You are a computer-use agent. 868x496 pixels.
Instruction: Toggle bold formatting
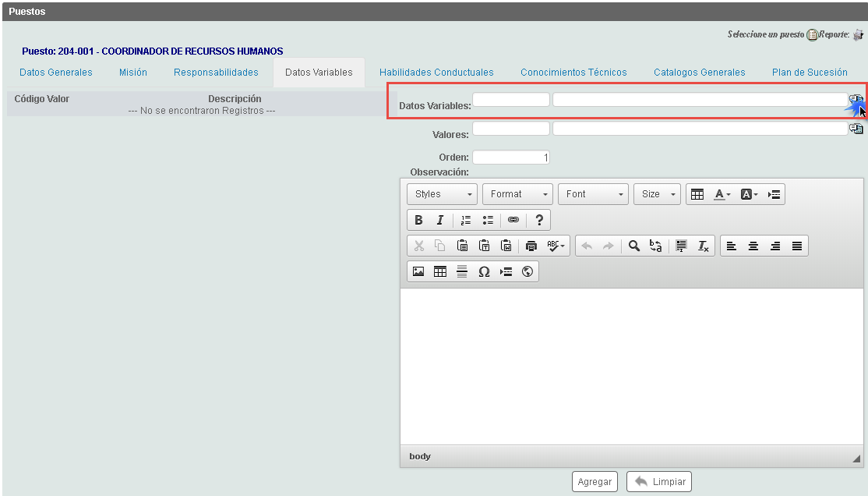pos(418,221)
